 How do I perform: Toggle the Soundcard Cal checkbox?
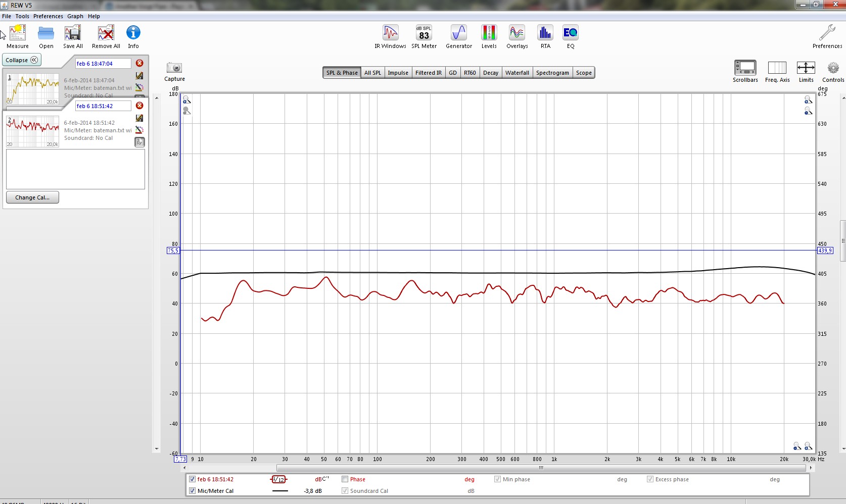click(345, 491)
